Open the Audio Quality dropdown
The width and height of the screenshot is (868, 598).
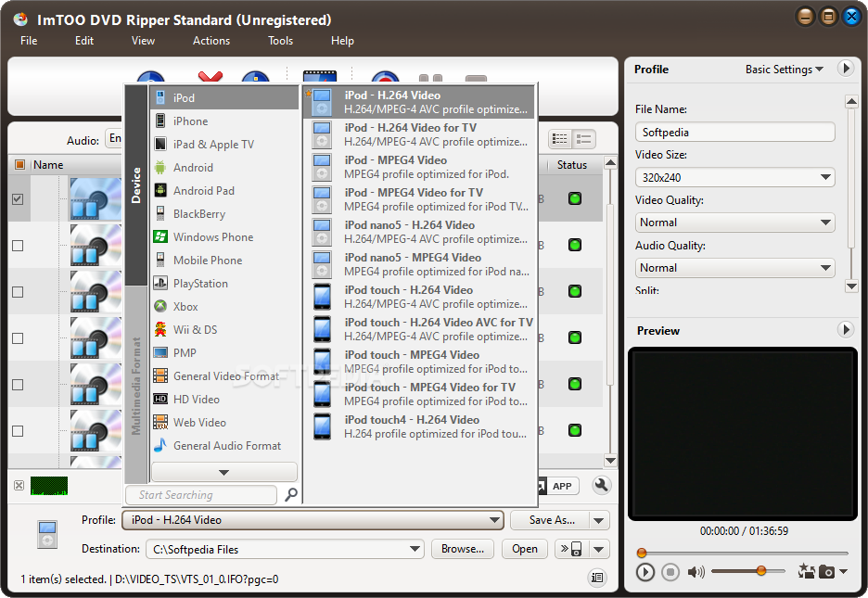click(x=734, y=268)
